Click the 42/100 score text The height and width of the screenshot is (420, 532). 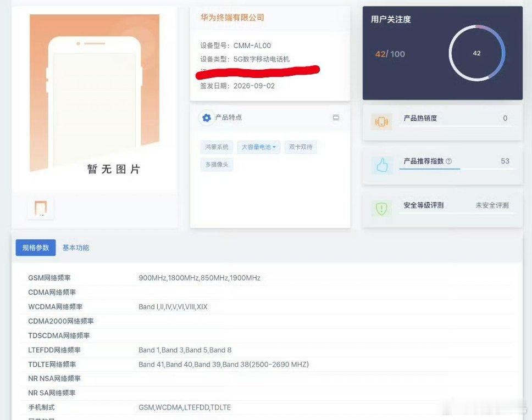[x=390, y=54]
